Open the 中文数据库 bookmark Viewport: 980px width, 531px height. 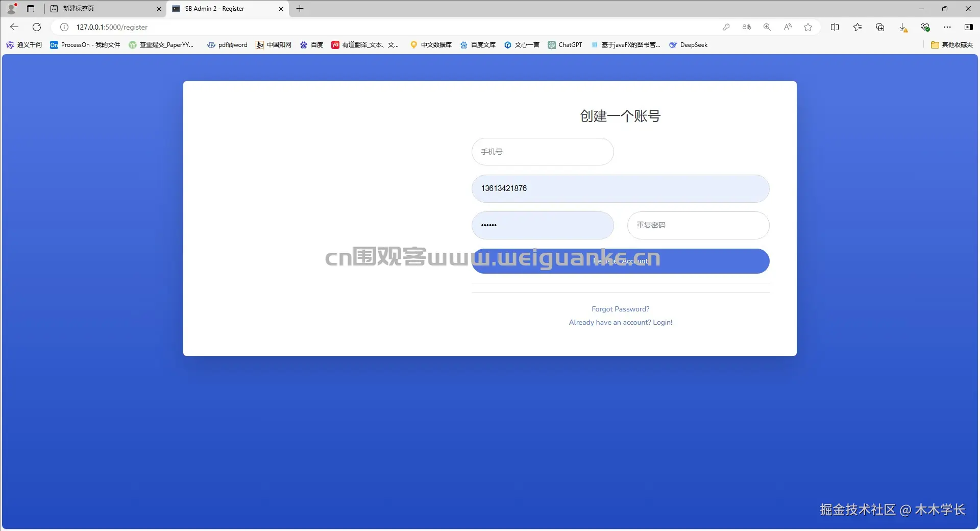[x=431, y=45]
